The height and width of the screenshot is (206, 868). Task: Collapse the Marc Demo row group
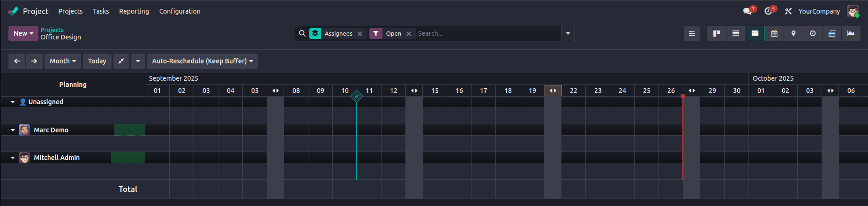pos(13,130)
